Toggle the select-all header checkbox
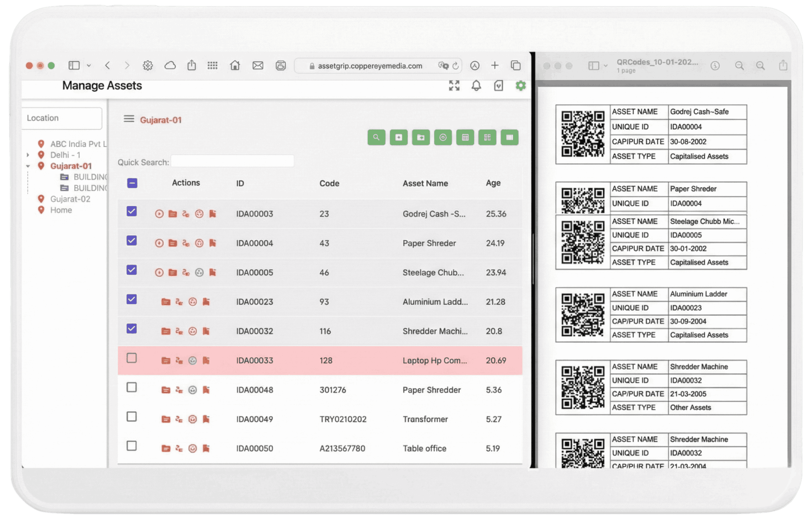Screen dimensions: 812x520 (132, 183)
